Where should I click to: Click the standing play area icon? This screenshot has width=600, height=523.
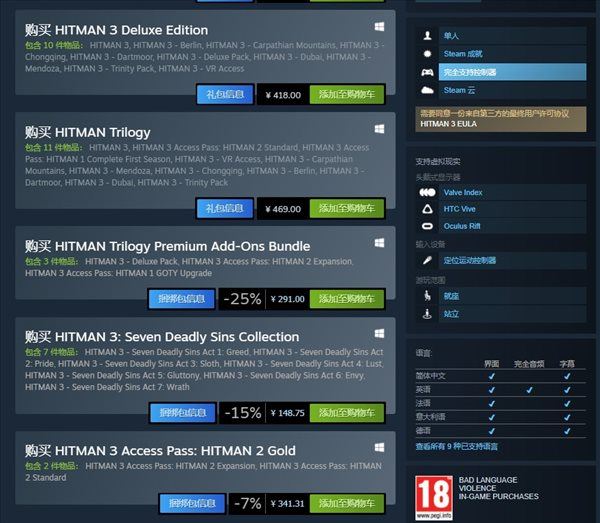(427, 314)
